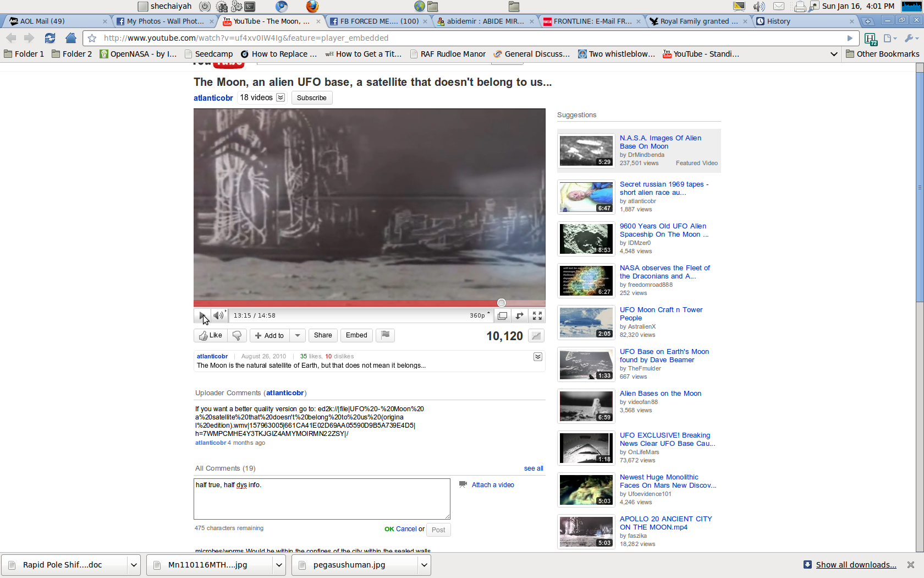Open the wrench settings menu
The width and height of the screenshot is (924, 578).
[x=911, y=38]
